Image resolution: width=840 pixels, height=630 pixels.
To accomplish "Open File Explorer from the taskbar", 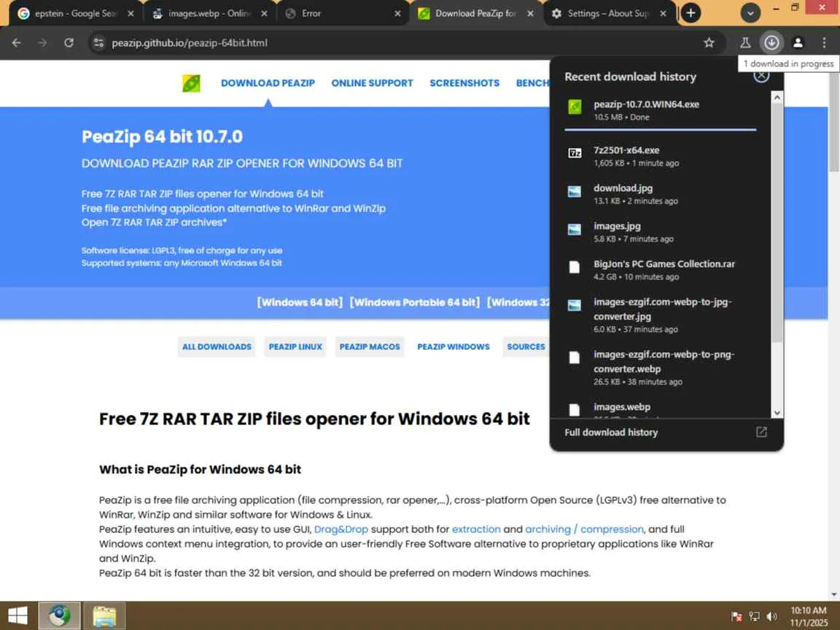I will 104,615.
